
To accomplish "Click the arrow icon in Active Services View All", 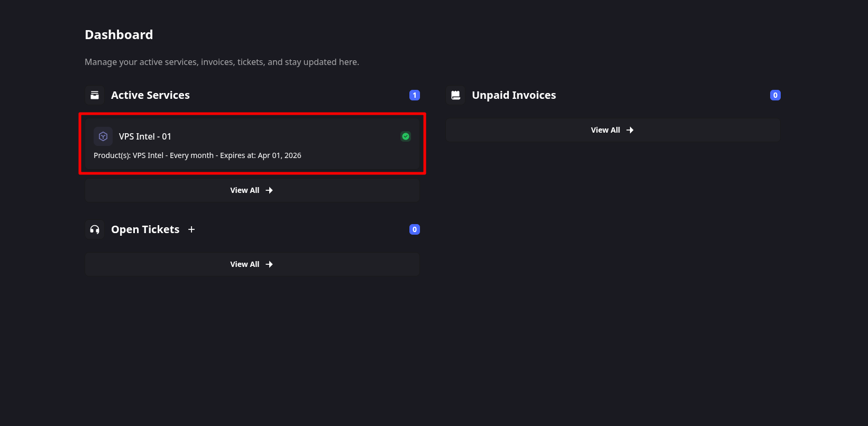I will pos(269,190).
